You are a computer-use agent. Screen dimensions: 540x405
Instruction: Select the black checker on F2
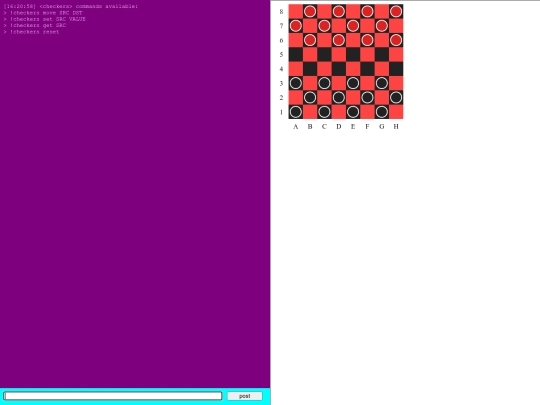coord(367,97)
